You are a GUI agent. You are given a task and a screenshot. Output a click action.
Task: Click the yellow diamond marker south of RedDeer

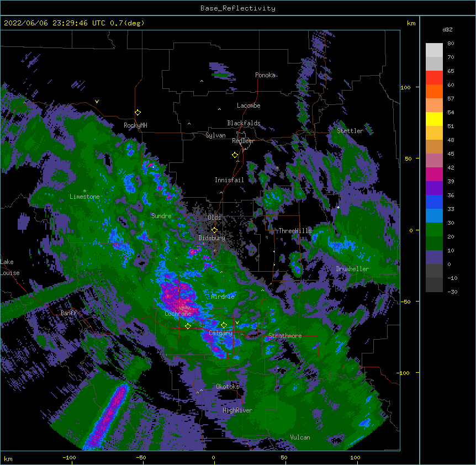(235, 155)
